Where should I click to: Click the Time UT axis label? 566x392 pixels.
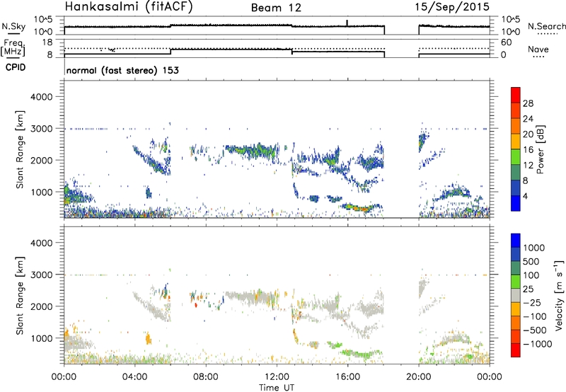tap(277, 387)
